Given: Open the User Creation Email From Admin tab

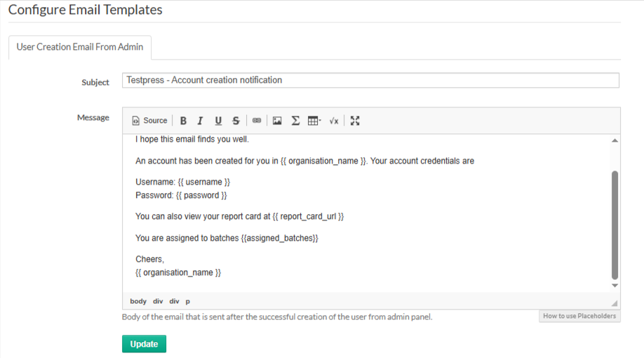Looking at the screenshot, I should pos(80,47).
